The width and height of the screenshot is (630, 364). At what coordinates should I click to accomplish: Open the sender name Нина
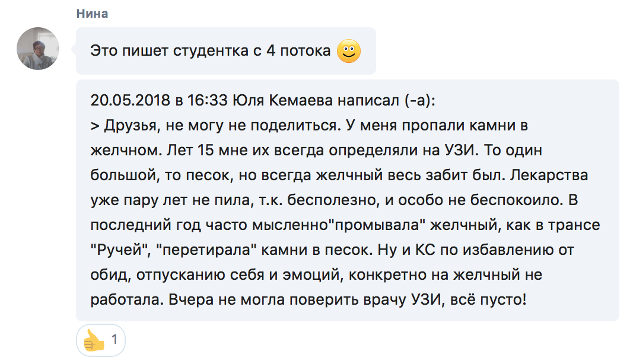(x=92, y=14)
